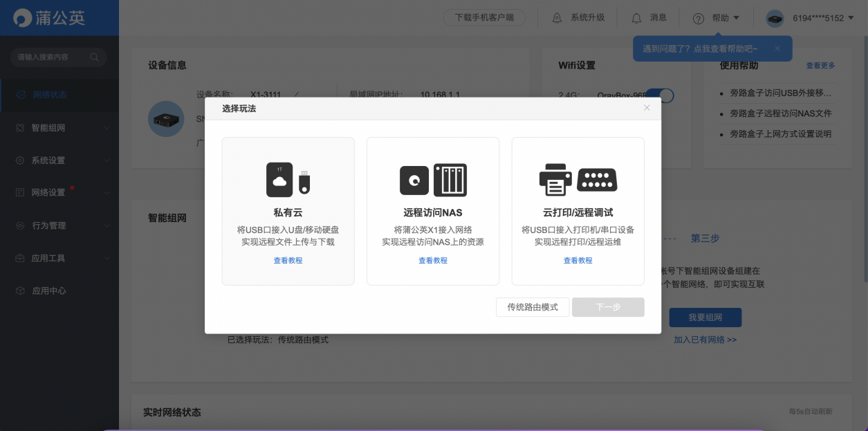Open the 加入已有网络 link

tap(705, 339)
